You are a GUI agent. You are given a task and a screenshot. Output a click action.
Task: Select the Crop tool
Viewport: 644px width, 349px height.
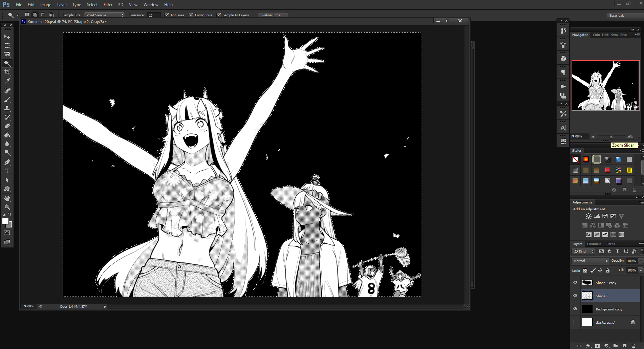(7, 72)
